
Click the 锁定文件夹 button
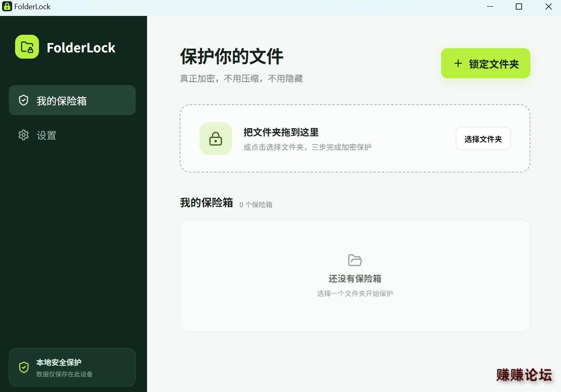486,63
